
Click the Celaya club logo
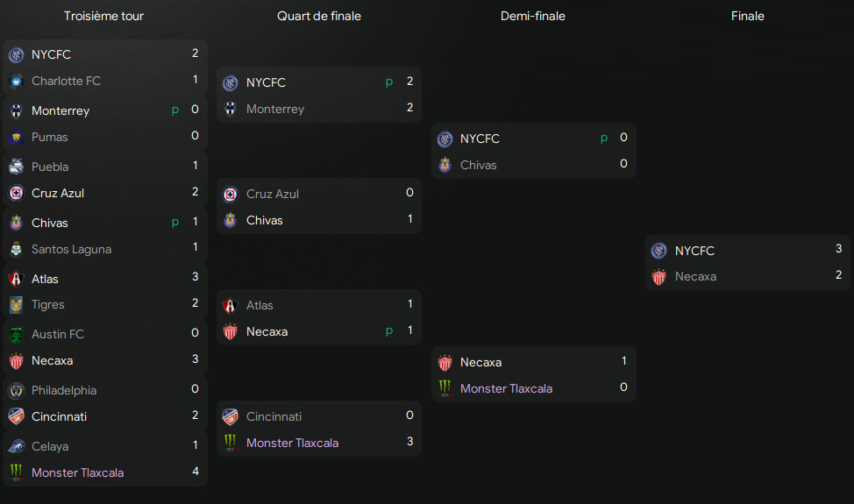[x=17, y=446]
